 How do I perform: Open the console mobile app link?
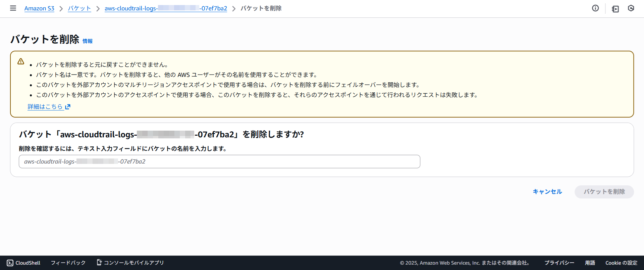[x=130, y=263]
